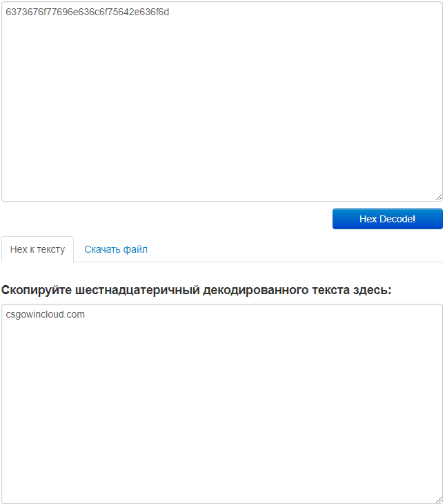Click the decoded text csgowincloud.com

point(46,314)
